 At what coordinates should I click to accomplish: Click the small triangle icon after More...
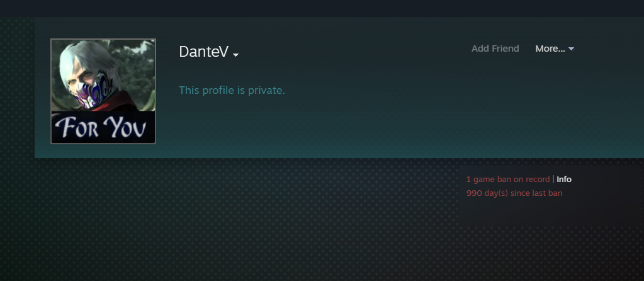pos(571,49)
